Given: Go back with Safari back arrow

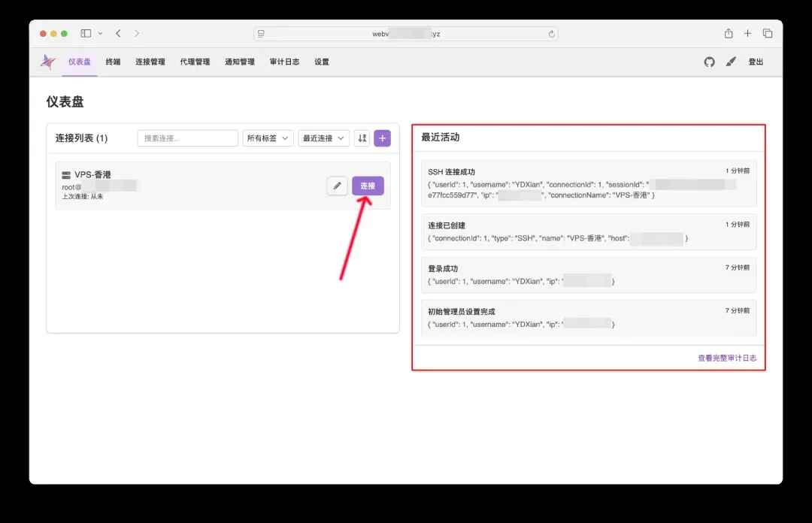Looking at the screenshot, I should (x=118, y=34).
